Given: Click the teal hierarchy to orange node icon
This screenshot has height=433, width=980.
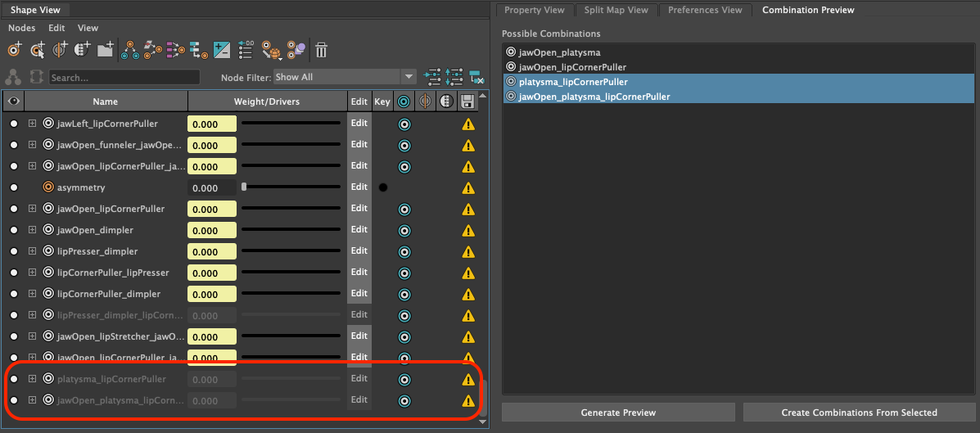Looking at the screenshot, I should (199, 49).
